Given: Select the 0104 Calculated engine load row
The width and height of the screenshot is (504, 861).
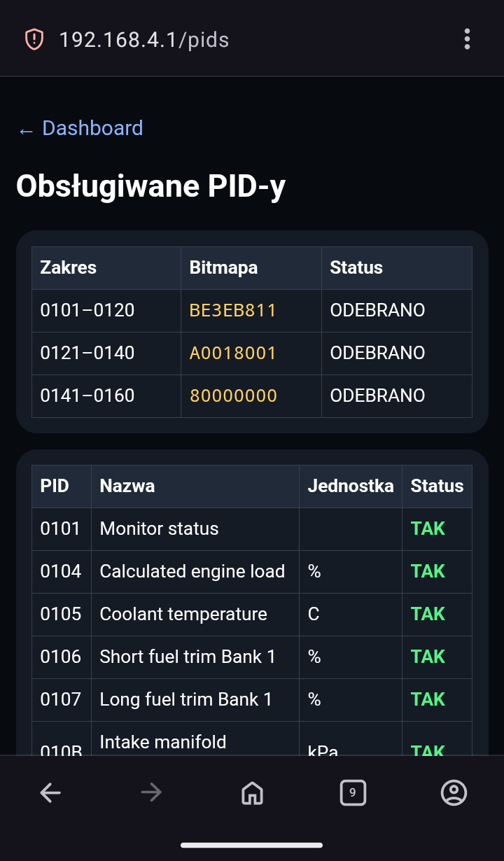Looking at the screenshot, I should (x=252, y=571).
